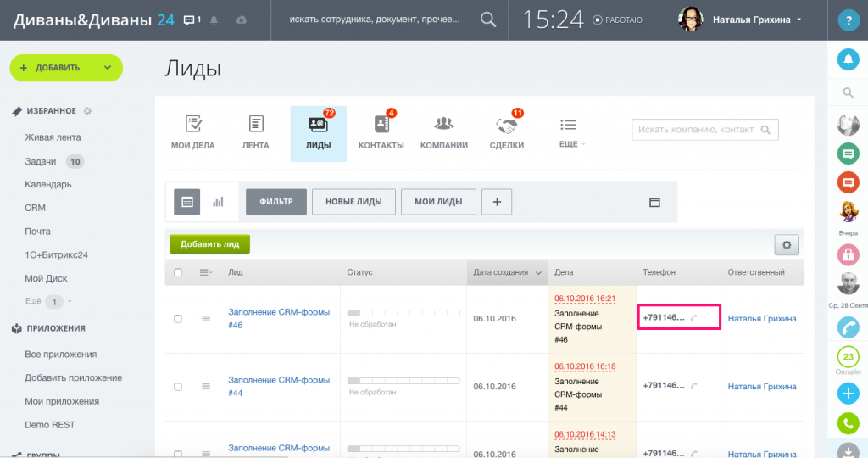Click the pink lock icon in right sidebar

pos(848,254)
